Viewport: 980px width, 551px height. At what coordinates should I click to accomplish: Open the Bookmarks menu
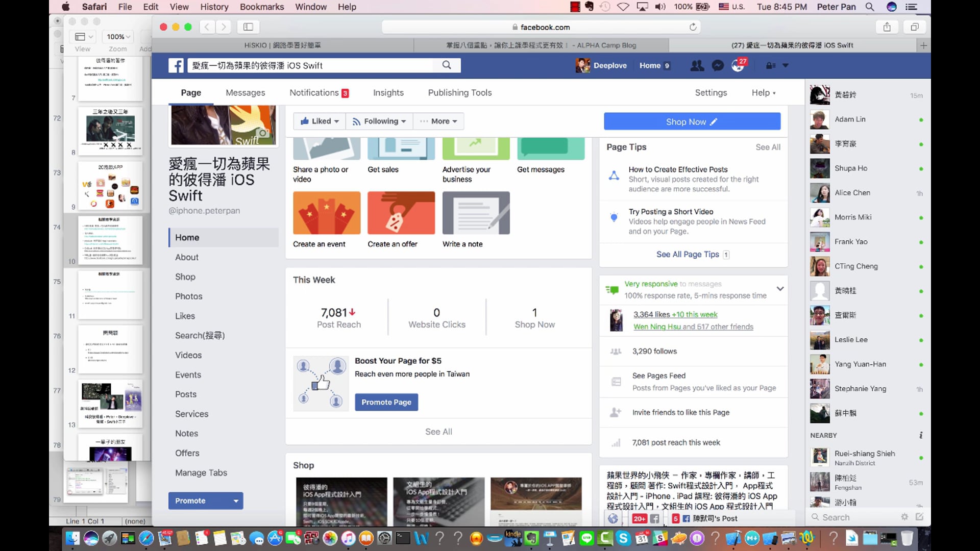(261, 7)
